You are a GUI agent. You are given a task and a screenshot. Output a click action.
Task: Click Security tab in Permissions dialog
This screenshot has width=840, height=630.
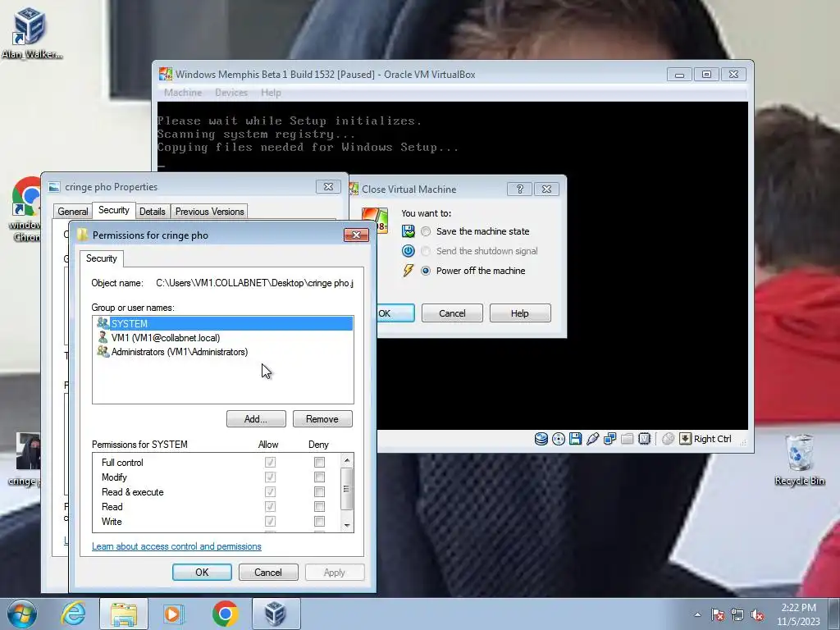101,258
